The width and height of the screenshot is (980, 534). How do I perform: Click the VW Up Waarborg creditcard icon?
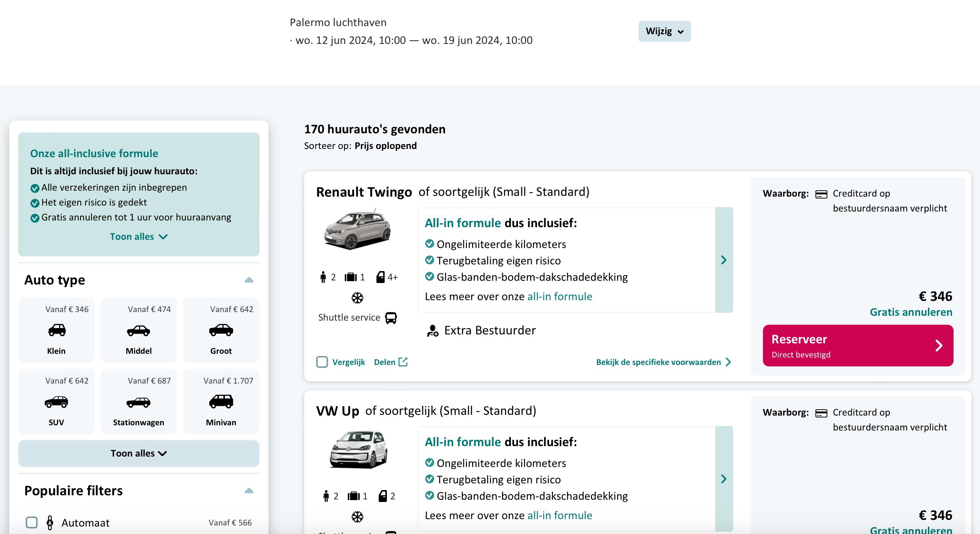click(x=821, y=413)
